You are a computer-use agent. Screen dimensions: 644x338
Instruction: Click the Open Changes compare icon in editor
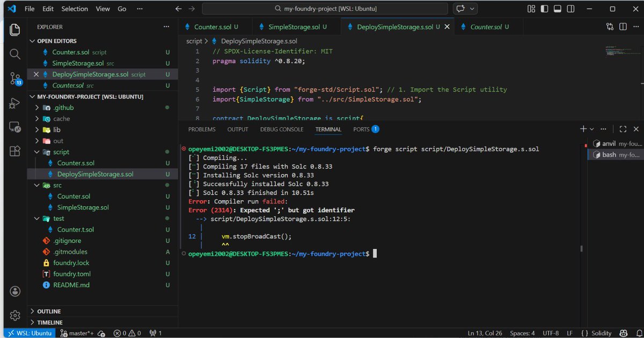click(610, 26)
